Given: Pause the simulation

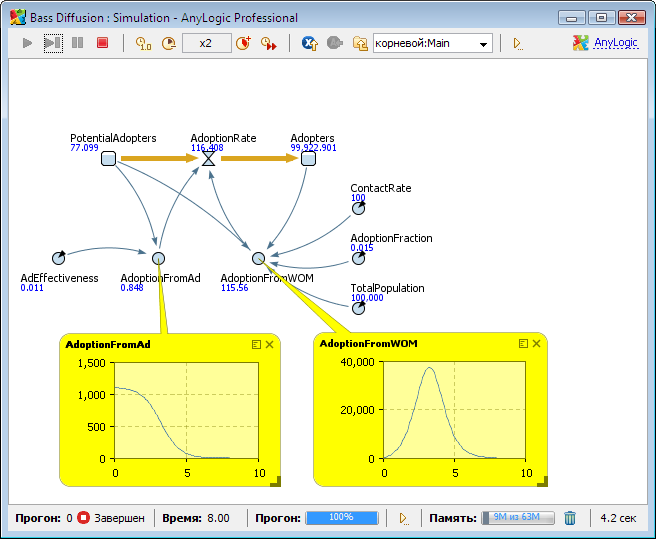Looking at the screenshot, I should click(77, 43).
